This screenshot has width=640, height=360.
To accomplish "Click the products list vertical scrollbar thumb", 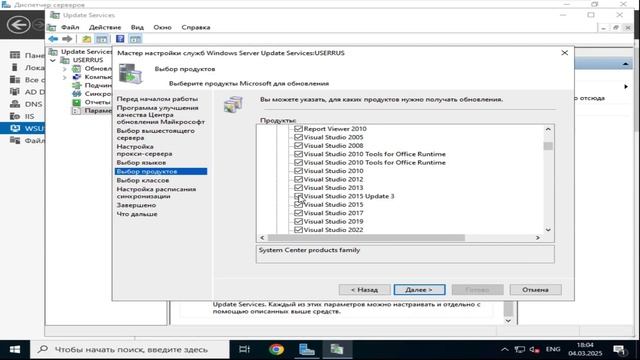I will pyautogui.click(x=548, y=146).
